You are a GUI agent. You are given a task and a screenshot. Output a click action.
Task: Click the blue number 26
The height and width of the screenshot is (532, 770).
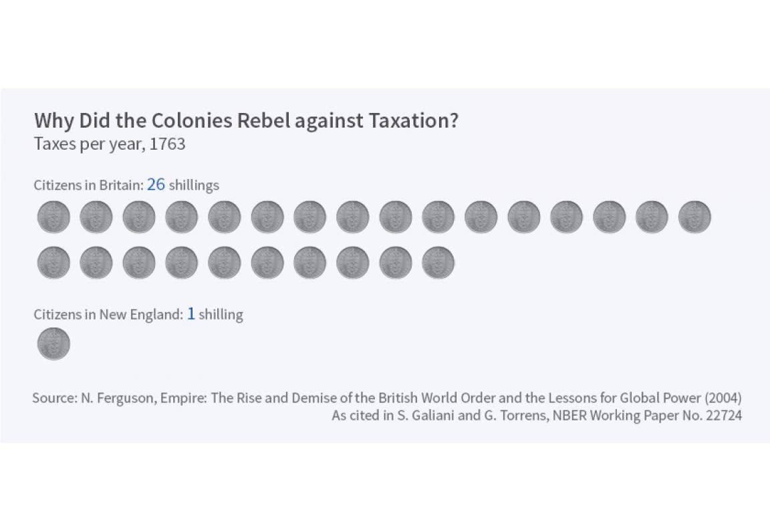coord(156,184)
